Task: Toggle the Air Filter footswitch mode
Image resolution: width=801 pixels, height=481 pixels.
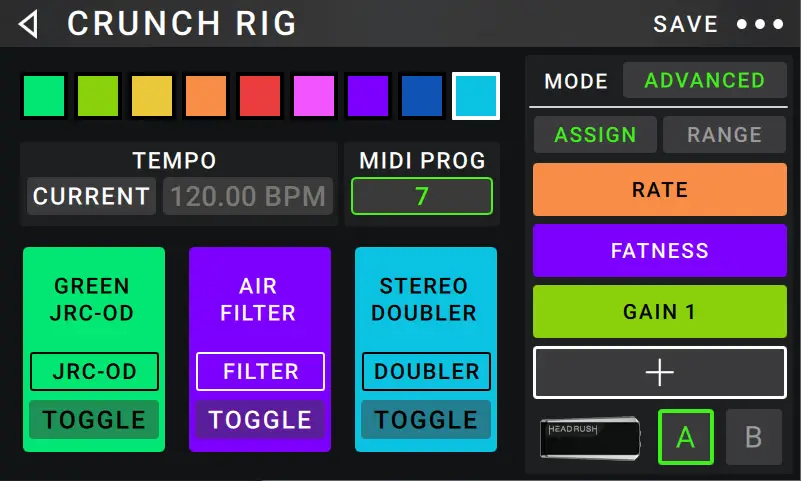Action: [260, 420]
